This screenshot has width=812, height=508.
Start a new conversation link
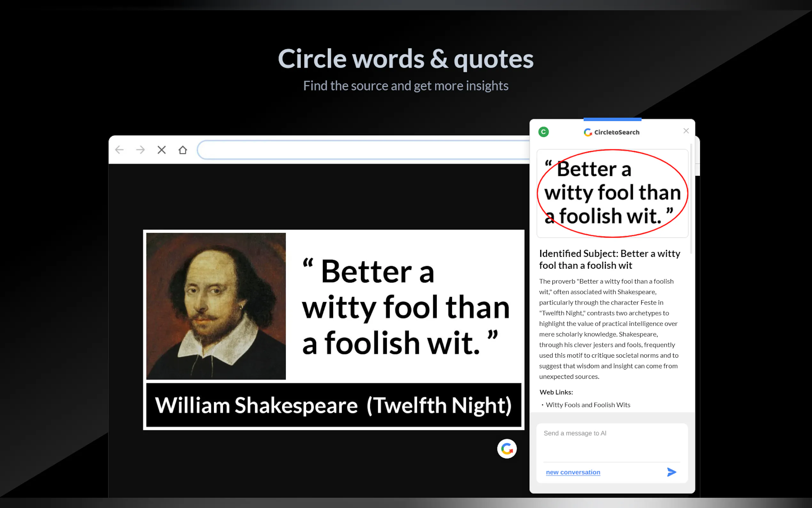(573, 472)
